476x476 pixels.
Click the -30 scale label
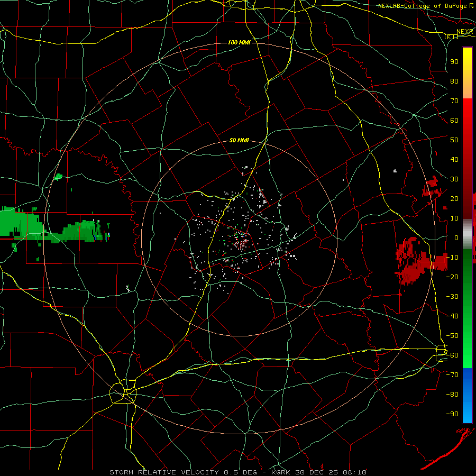pyautogui.click(x=453, y=297)
